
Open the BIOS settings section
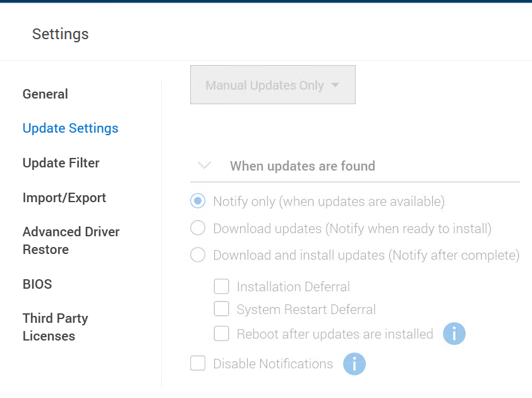(x=37, y=284)
